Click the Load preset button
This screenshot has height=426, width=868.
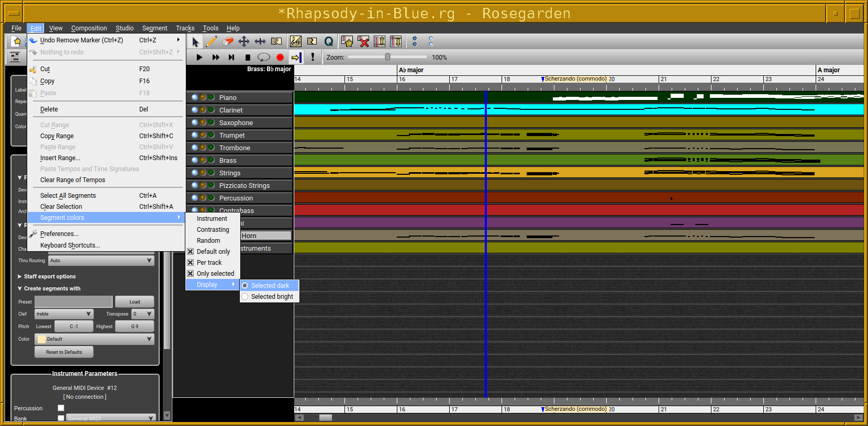[135, 301]
